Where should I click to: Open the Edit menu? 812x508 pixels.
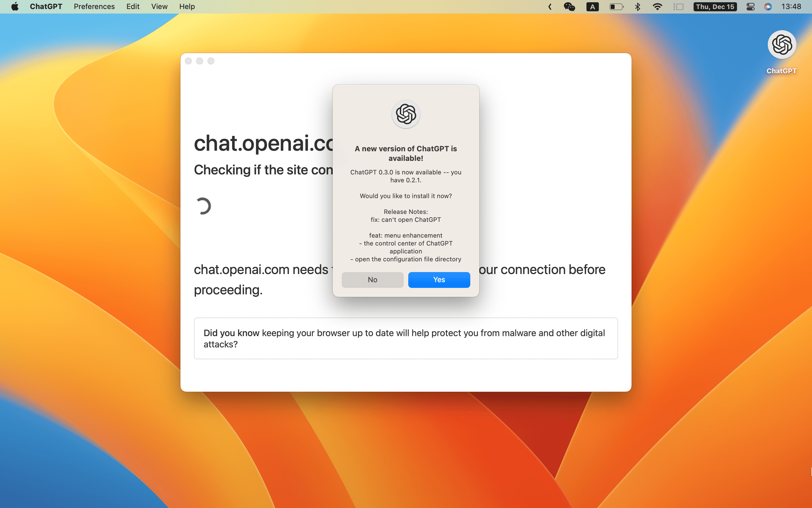(133, 7)
